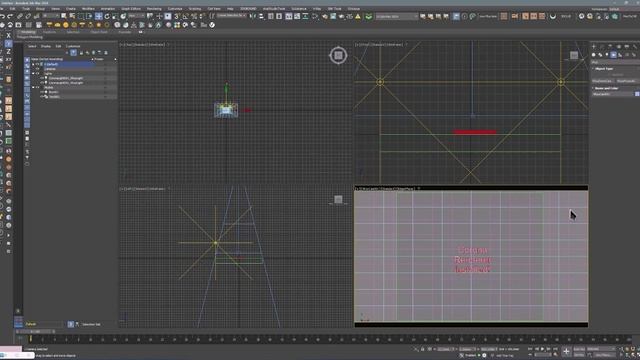Click the object color swatch in Name and Color
Viewport: 640px width, 360px height.
tap(637, 94)
